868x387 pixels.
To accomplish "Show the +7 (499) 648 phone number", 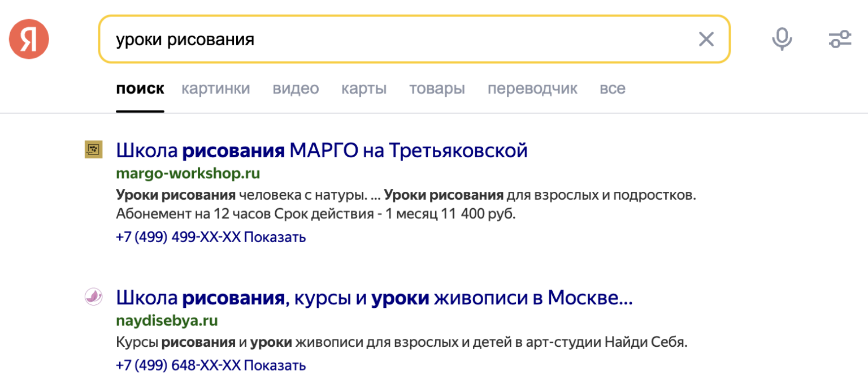I will point(275,365).
